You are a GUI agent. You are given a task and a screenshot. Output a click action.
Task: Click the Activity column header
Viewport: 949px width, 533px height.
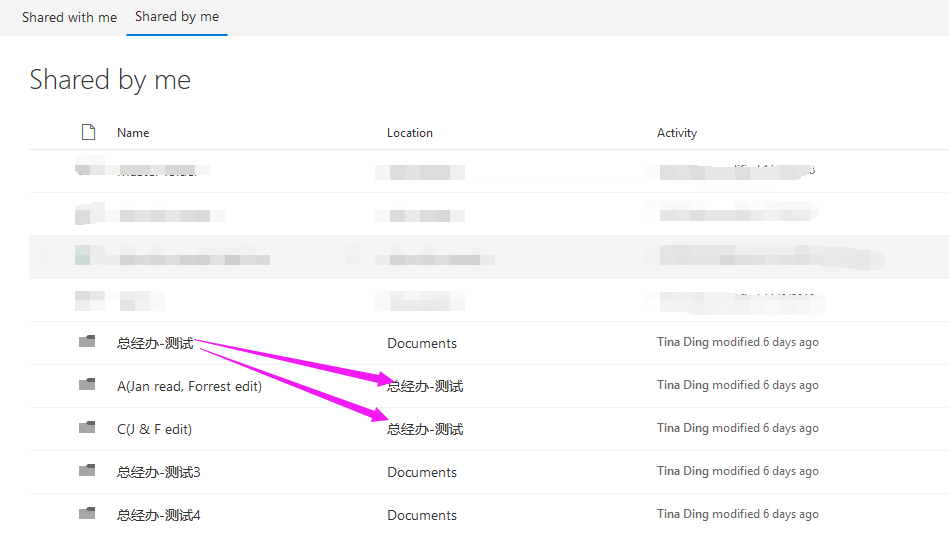point(677,132)
